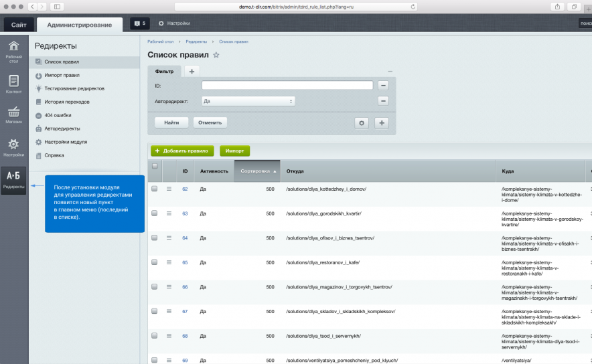Check the checkbox for rule 66

[155, 286]
